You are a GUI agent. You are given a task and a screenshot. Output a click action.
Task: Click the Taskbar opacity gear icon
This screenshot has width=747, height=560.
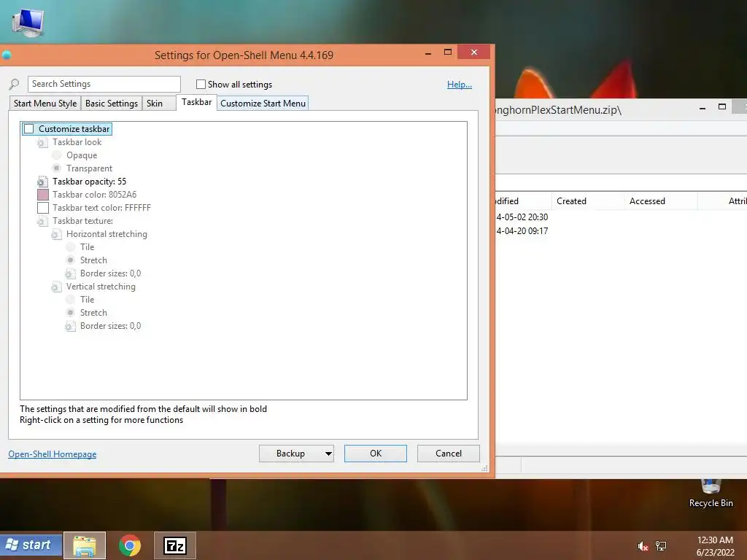click(42, 182)
